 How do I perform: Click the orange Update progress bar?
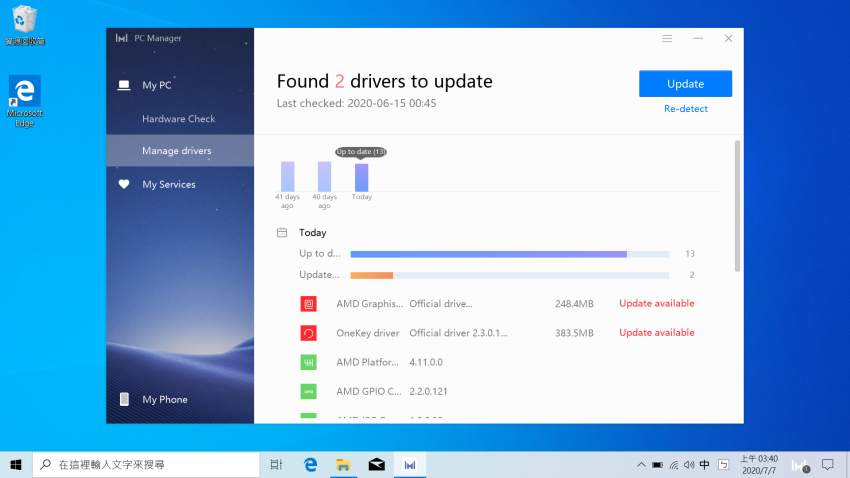pyautogui.click(x=372, y=275)
